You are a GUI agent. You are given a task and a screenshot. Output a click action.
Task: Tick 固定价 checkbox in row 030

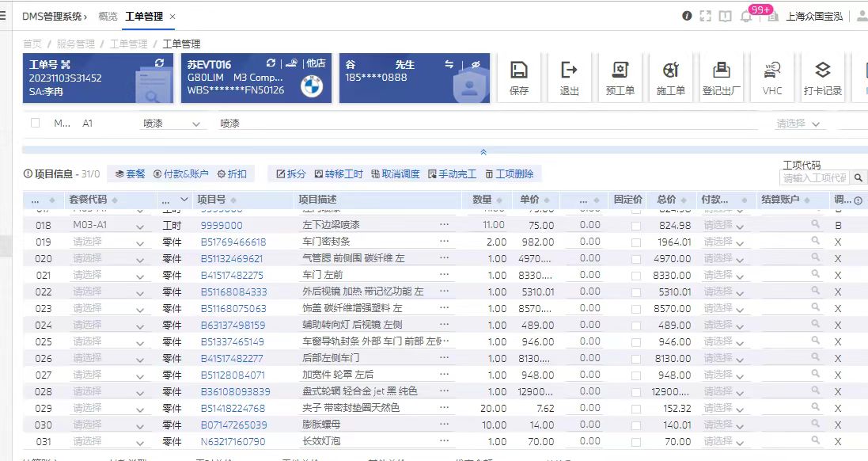click(x=636, y=425)
